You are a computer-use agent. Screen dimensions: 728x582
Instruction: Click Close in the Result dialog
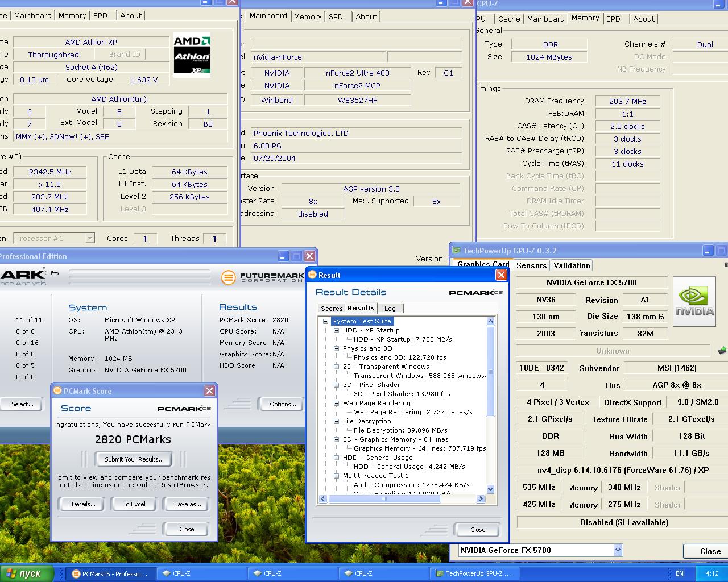click(x=478, y=529)
